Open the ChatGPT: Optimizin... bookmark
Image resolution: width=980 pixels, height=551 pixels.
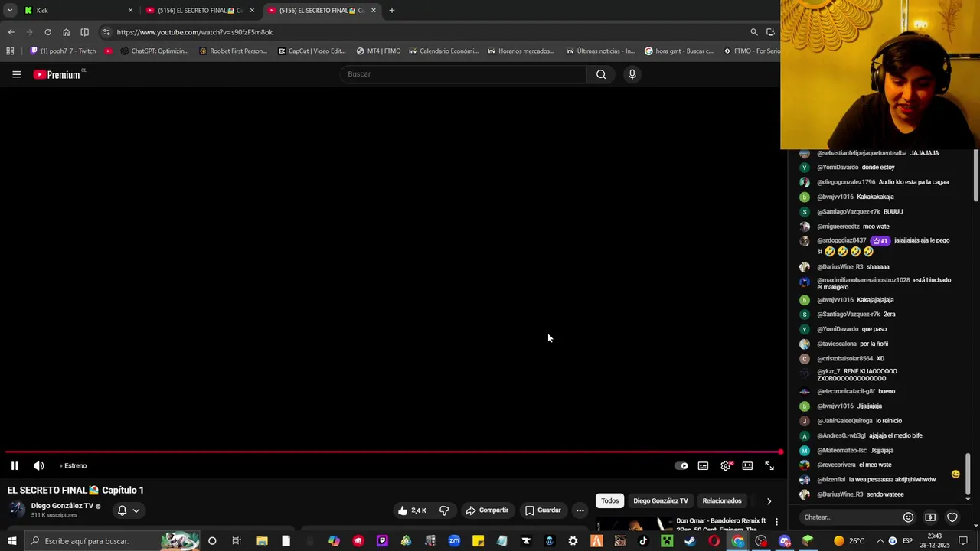[154, 51]
